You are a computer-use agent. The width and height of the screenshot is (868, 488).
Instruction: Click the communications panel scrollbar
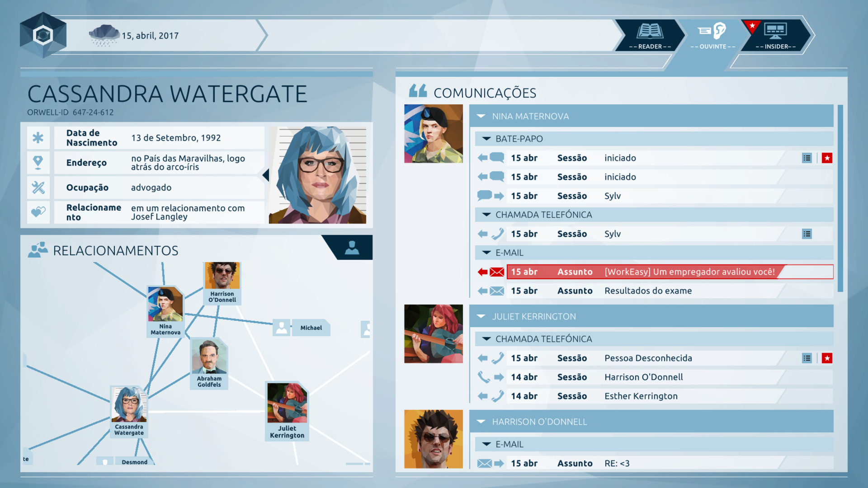tap(840, 198)
